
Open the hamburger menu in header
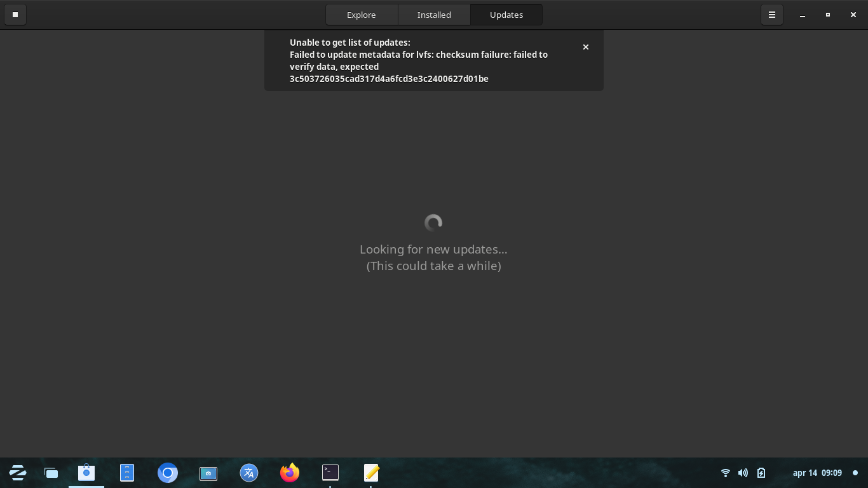[772, 15]
